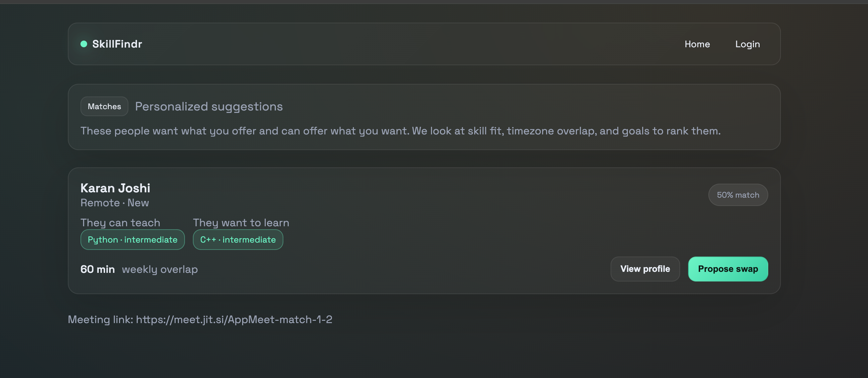Click the 'They want to learn' label
This screenshot has height=378, width=868.
tap(240, 223)
